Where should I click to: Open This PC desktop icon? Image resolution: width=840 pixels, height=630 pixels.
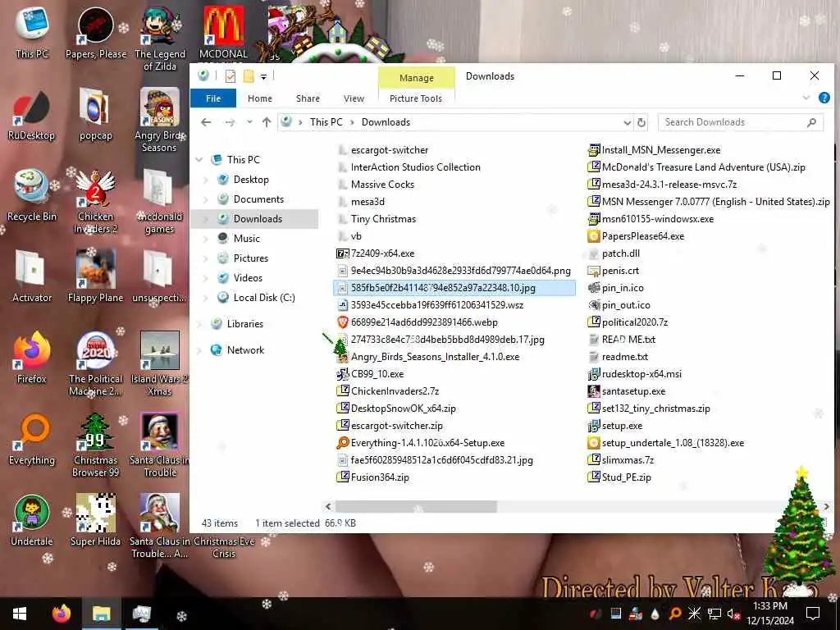[32, 33]
